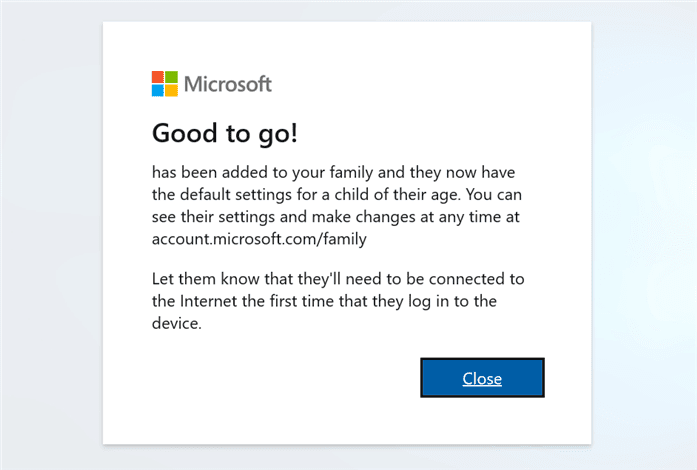This screenshot has width=697, height=470.
Task: Click the account.microsoft.com/family address text
Action: 259,239
